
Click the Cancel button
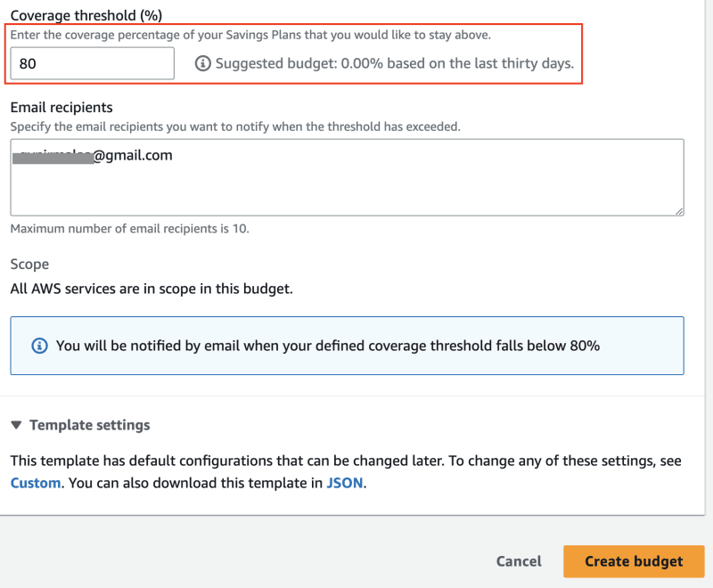[519, 561]
